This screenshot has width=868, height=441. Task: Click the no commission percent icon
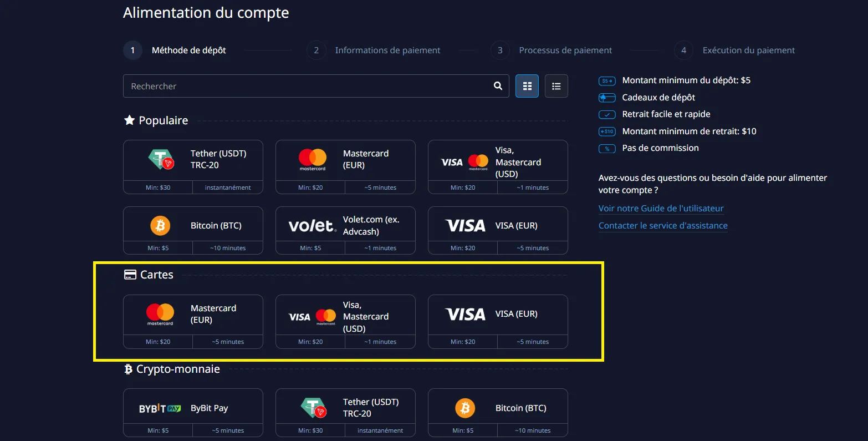tap(607, 149)
